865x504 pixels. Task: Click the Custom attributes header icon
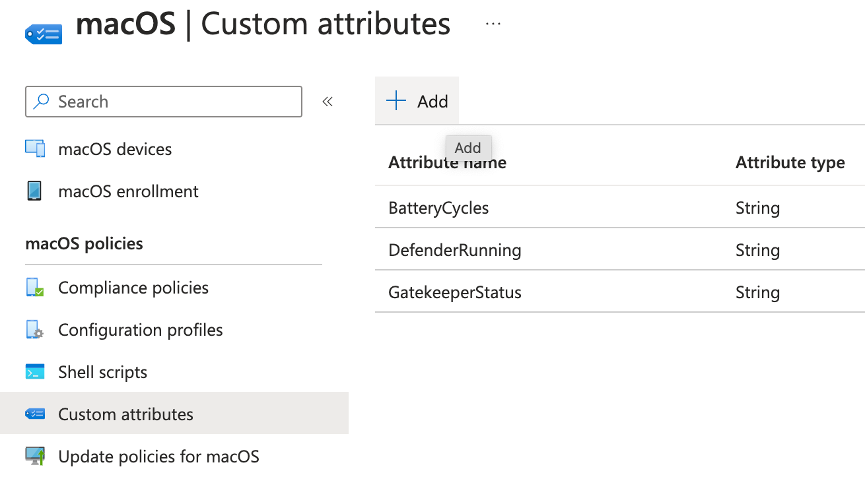44,32
